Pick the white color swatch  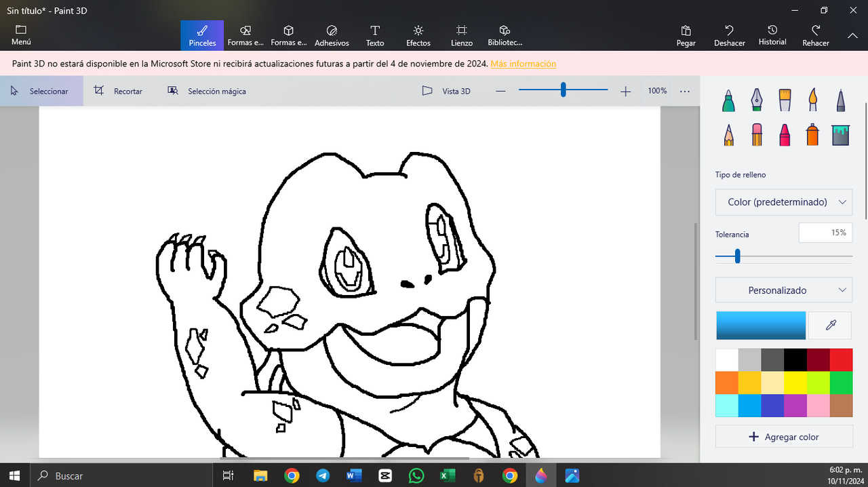pos(727,359)
